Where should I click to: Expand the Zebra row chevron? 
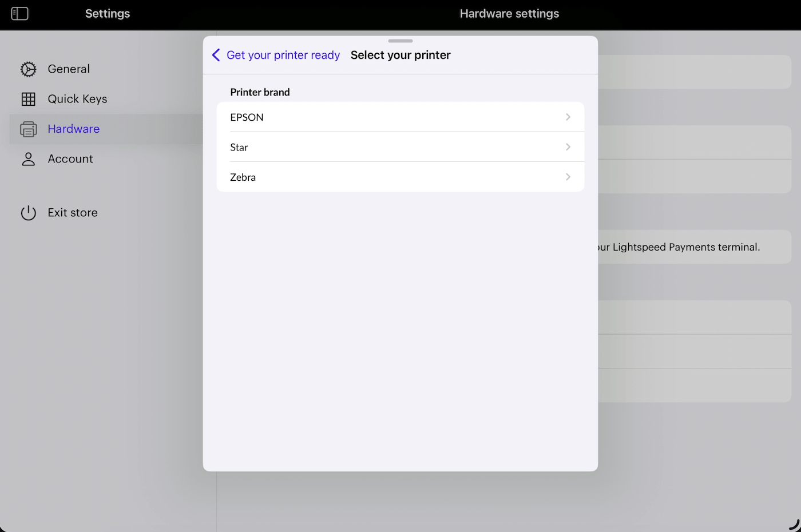pyautogui.click(x=568, y=177)
